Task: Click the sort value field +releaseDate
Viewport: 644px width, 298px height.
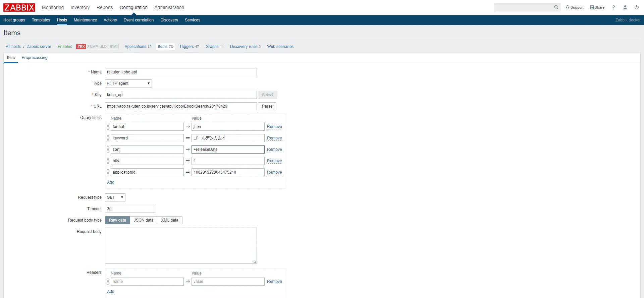Action: 228,150
